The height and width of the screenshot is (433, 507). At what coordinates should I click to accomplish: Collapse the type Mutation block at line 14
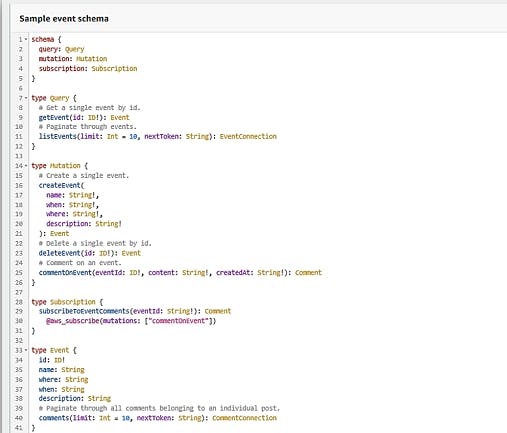pos(26,166)
